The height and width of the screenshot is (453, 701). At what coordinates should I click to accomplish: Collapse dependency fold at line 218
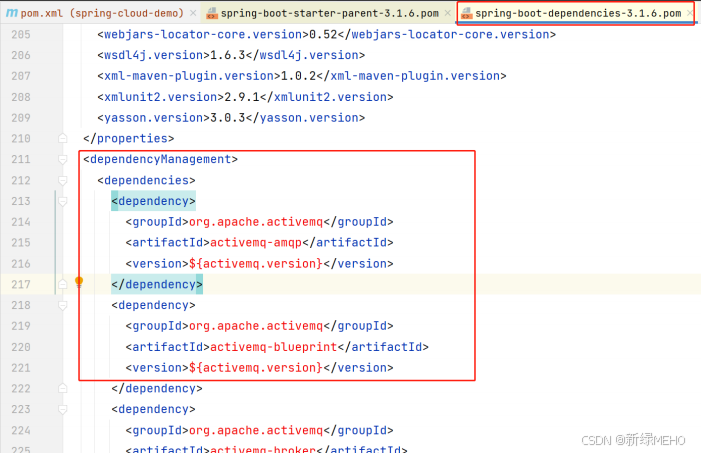(x=63, y=305)
